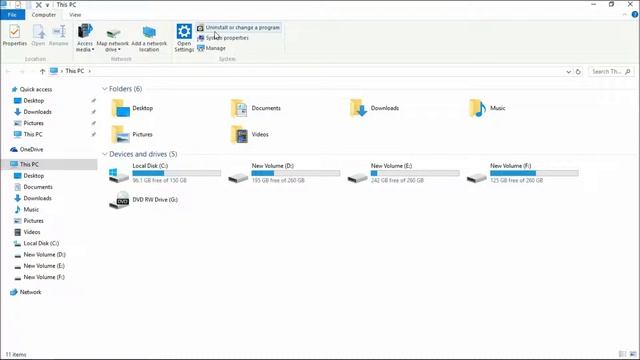
Task: Select Videos folder in main pane
Action: [250, 134]
